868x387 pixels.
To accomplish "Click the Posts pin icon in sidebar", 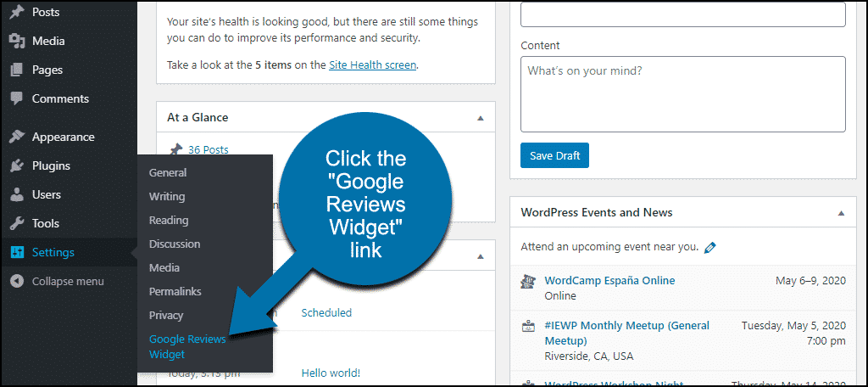I will coord(17,12).
